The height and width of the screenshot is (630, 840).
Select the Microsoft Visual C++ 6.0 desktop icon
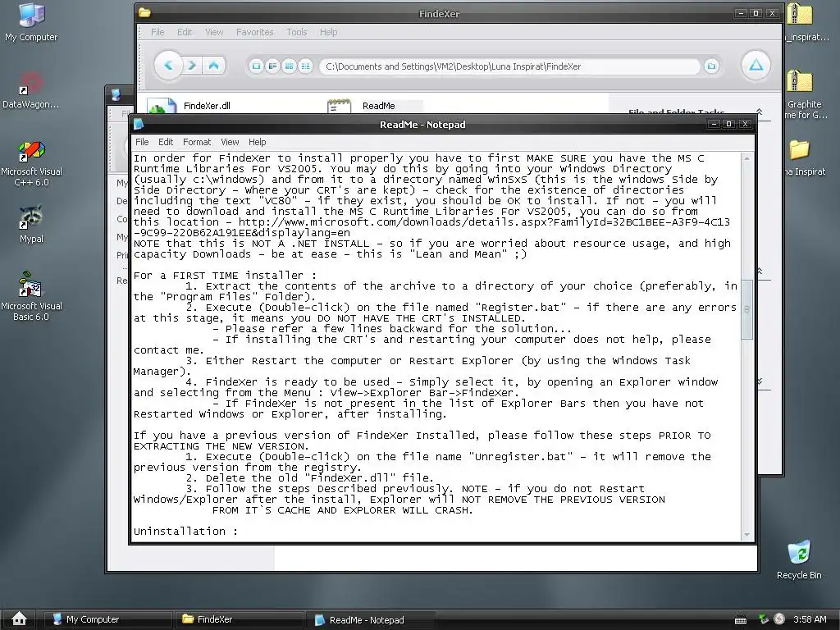31,163
